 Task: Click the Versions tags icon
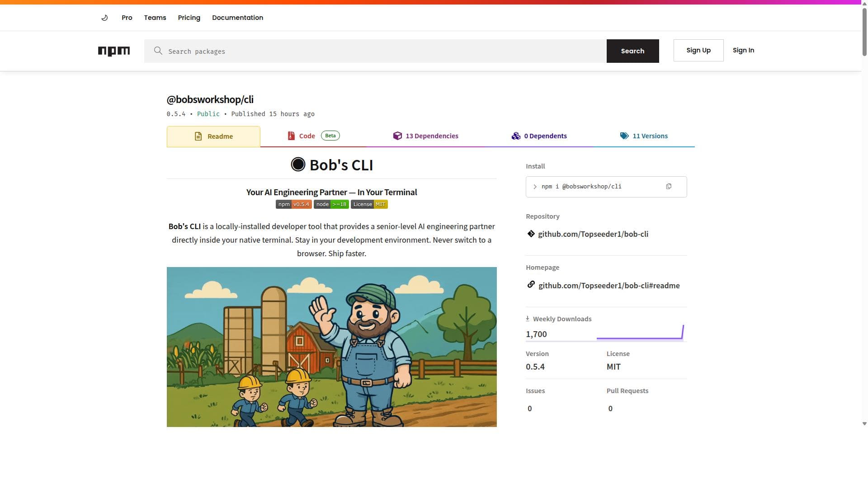624,136
